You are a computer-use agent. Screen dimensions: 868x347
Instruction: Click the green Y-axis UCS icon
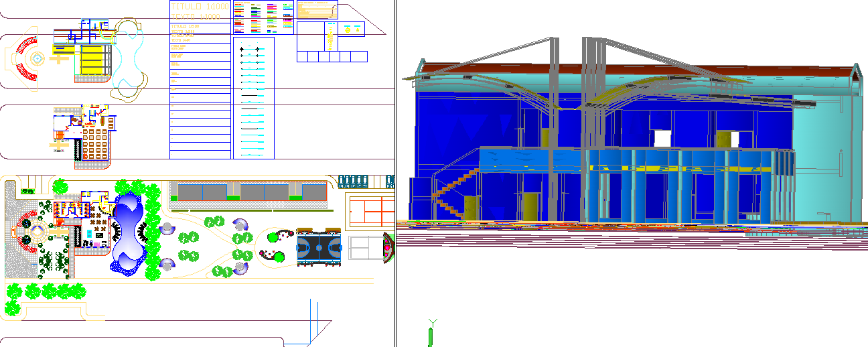(431, 334)
